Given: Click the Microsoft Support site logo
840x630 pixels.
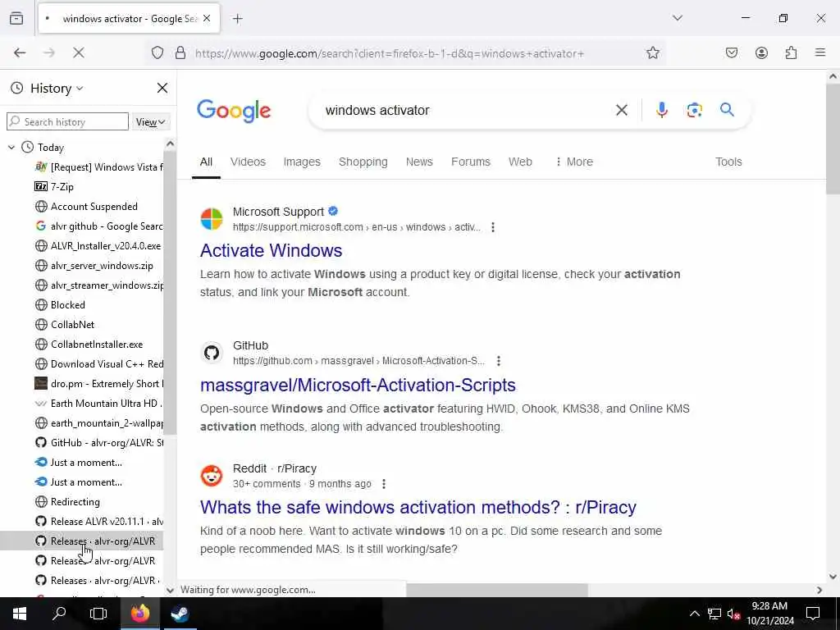Looking at the screenshot, I should (212, 219).
